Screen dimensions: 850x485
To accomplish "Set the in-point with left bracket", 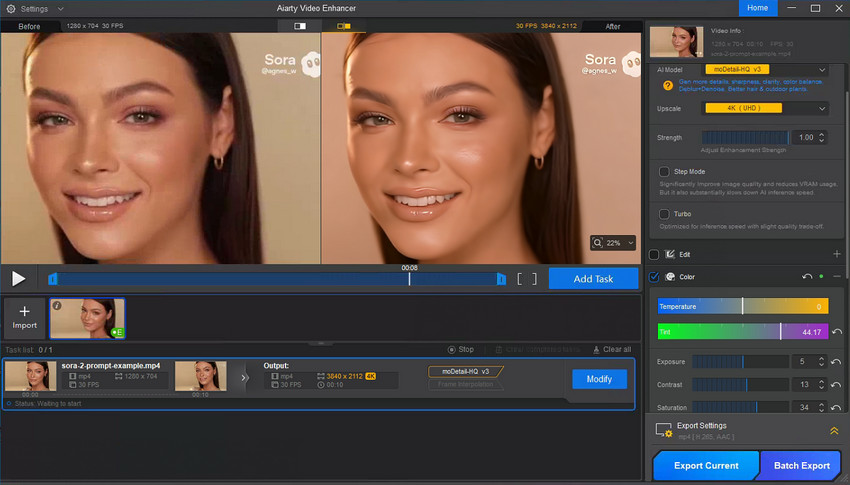I will click(519, 279).
